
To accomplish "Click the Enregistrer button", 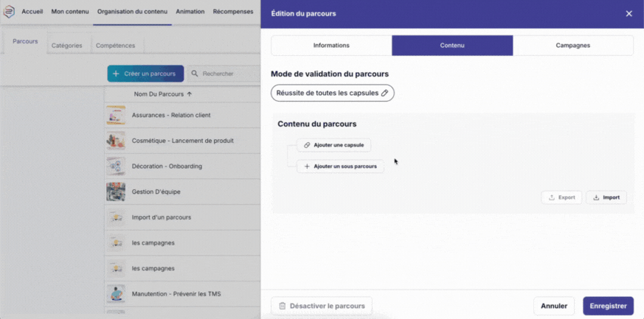I will 608,306.
